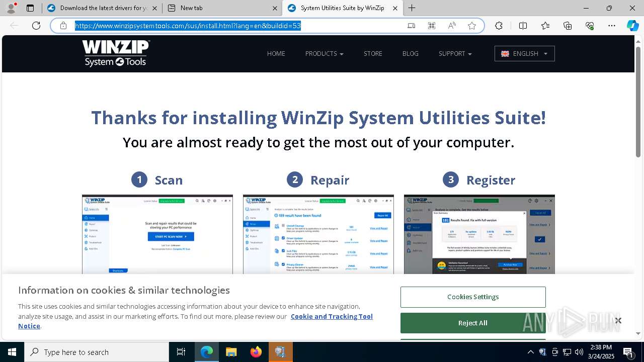Viewport: 644px width, 362px height.
Task: Click the grid icon in address bar
Action: [x=432, y=26]
